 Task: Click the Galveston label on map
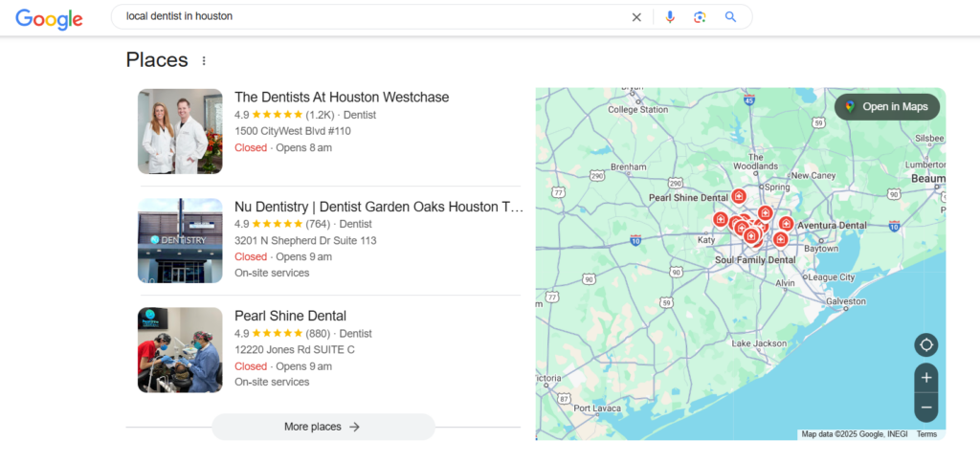tap(846, 301)
